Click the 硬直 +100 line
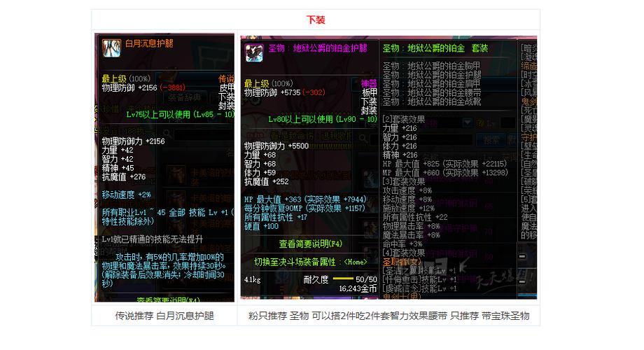The image size is (644, 350). pyautogui.click(x=262, y=226)
